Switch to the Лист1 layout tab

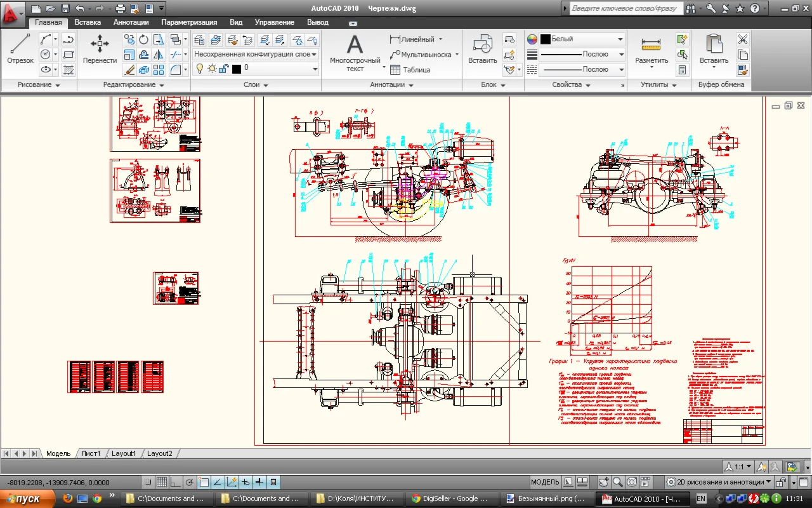coord(91,453)
